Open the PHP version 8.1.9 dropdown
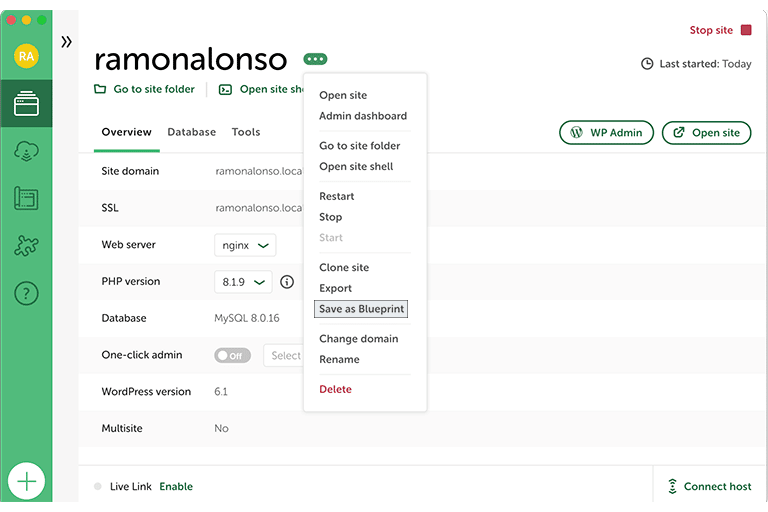This screenshot has width=768, height=512. [243, 282]
